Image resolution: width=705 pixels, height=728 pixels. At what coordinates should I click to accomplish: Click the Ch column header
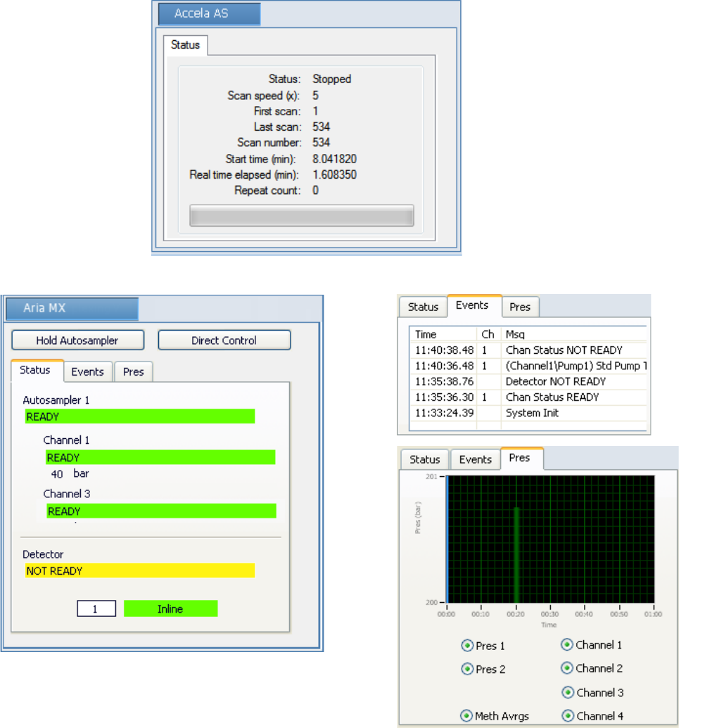click(489, 334)
